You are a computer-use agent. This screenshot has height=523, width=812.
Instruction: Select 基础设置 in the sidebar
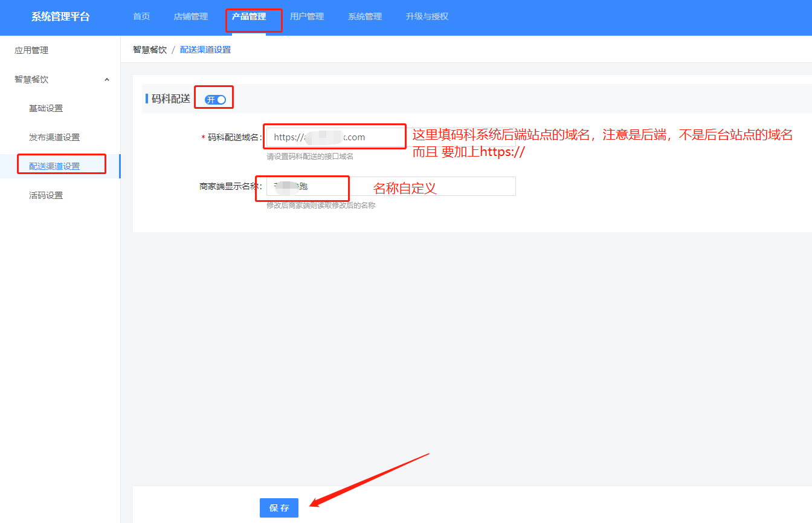pos(46,109)
